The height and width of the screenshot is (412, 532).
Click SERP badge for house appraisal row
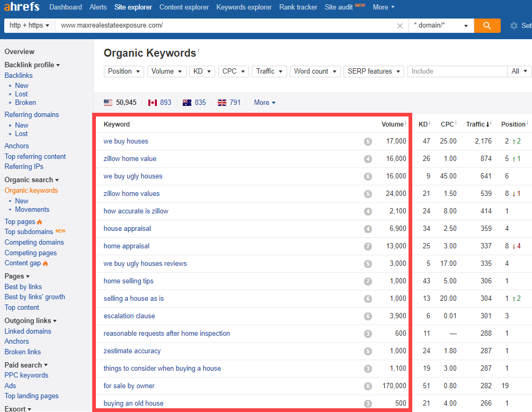(368, 229)
